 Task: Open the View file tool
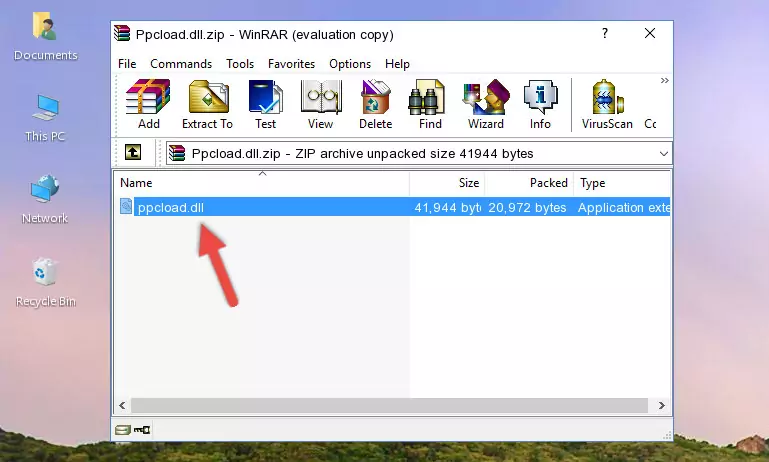pos(321,104)
